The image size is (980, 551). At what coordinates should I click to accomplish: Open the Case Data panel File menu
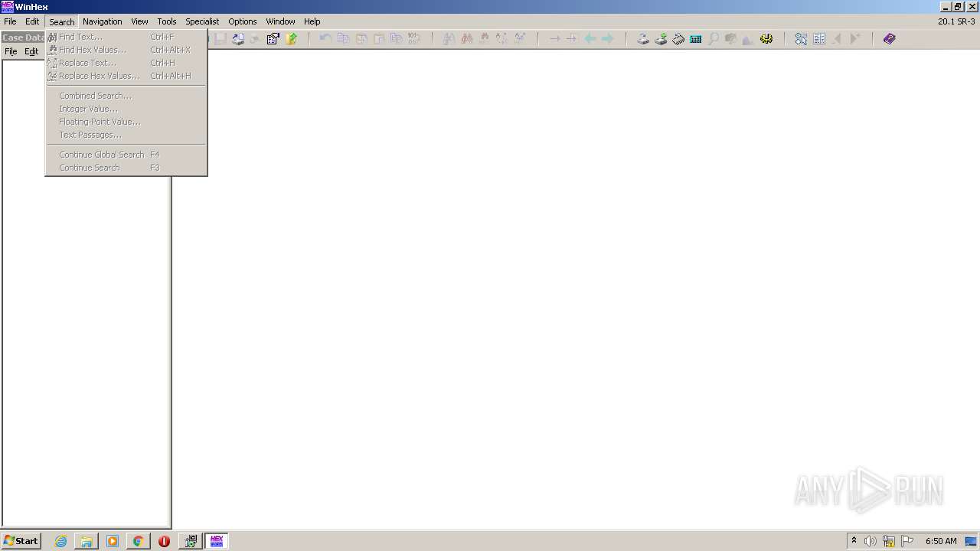[x=11, y=51]
